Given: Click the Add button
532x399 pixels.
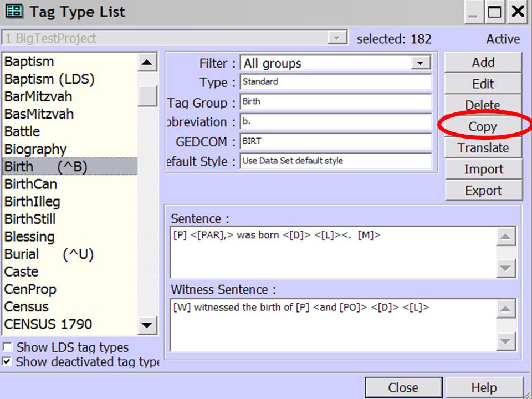Looking at the screenshot, I should (483, 63).
